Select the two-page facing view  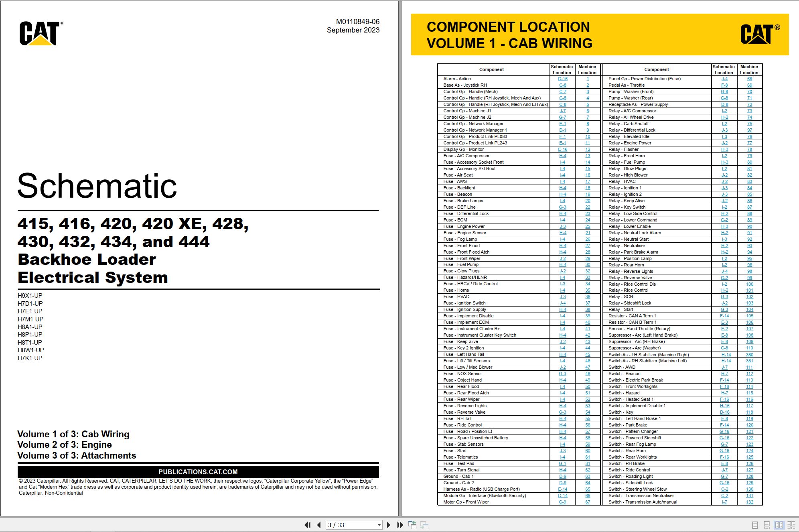point(779,525)
